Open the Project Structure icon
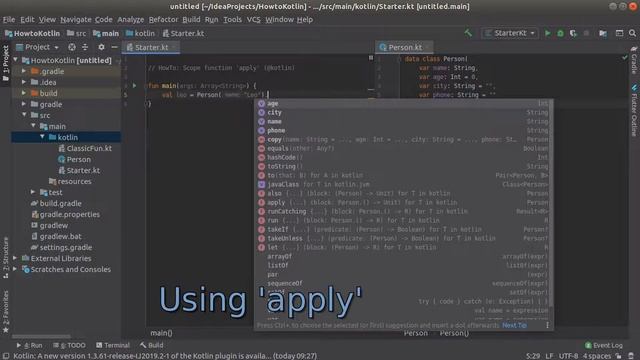The width and height of the screenshot is (640, 360). pos(603,33)
